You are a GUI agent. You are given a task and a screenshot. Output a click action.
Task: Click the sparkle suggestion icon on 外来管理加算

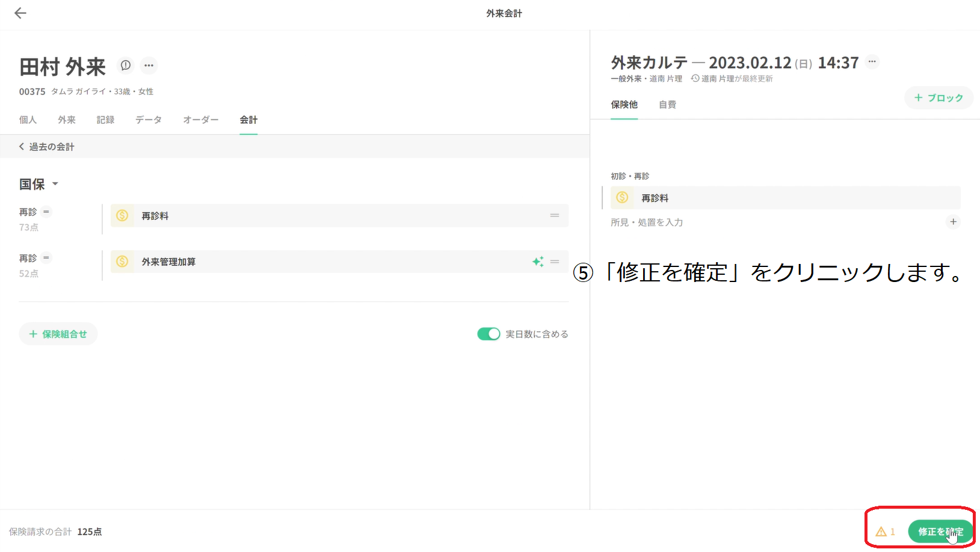538,262
